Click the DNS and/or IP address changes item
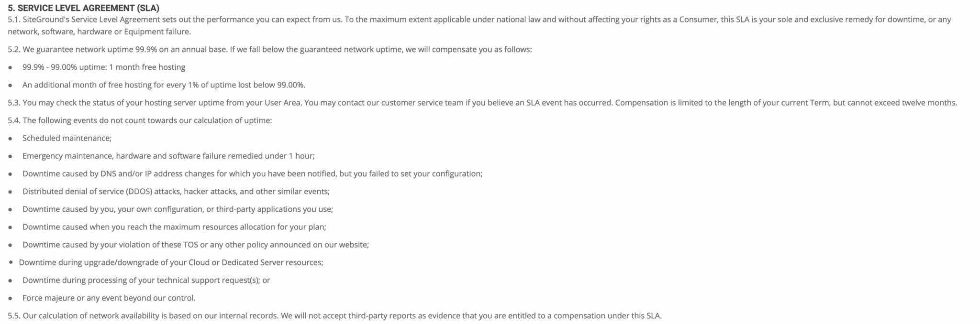The image size is (980, 324). pos(253,173)
